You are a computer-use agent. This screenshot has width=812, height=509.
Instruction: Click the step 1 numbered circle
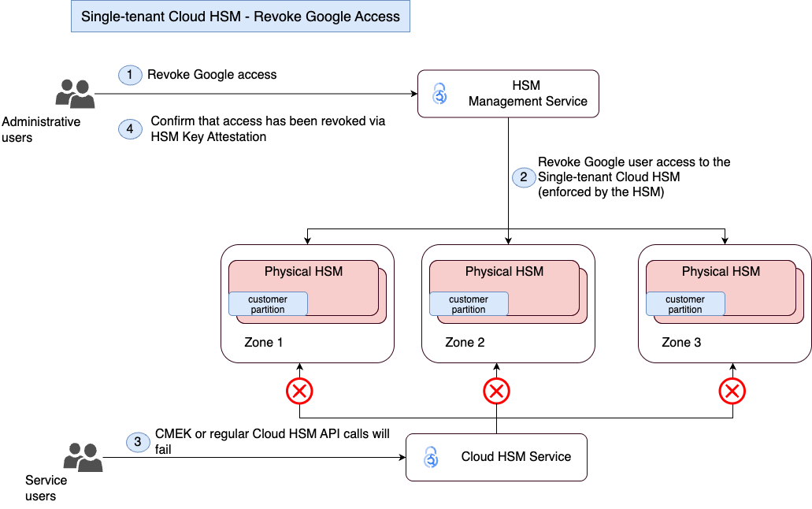[x=129, y=75]
